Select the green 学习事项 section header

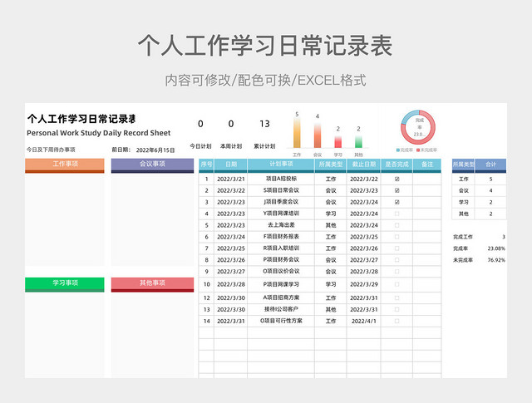(x=65, y=285)
